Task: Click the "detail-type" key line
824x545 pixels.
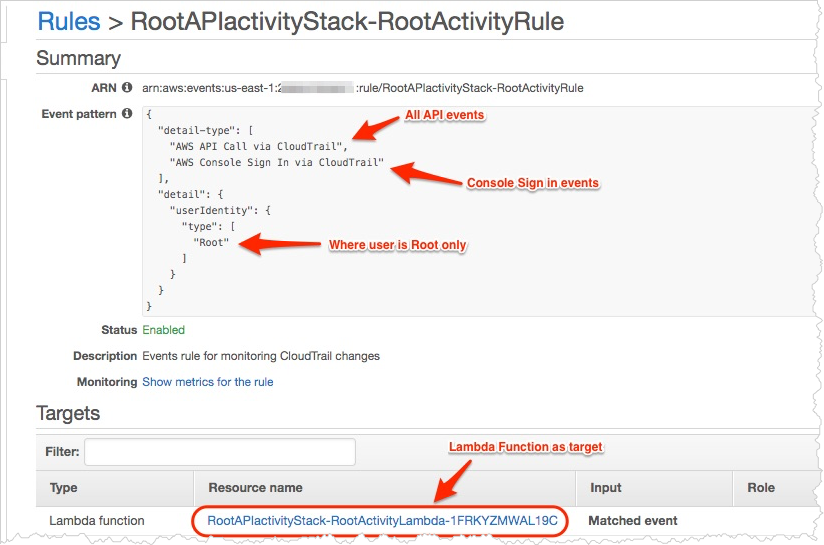Action: click(205, 130)
